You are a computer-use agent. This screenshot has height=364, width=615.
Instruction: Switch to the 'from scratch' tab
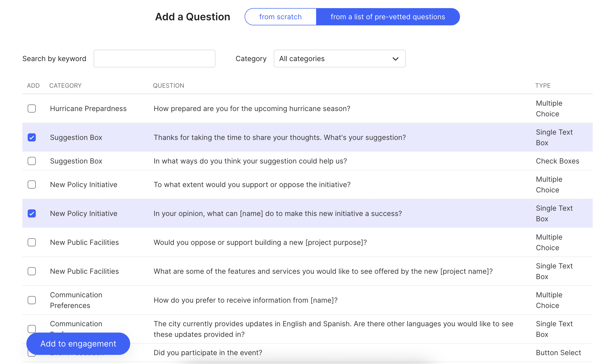pos(280,17)
